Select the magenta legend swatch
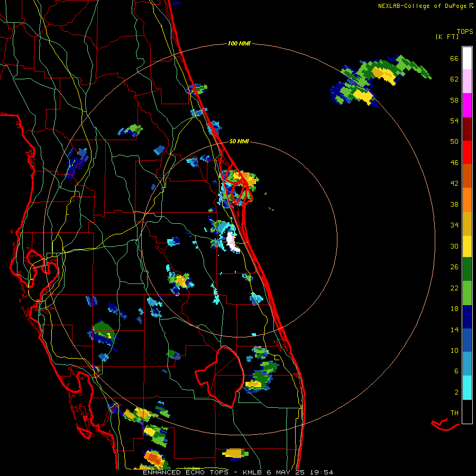 (467, 105)
